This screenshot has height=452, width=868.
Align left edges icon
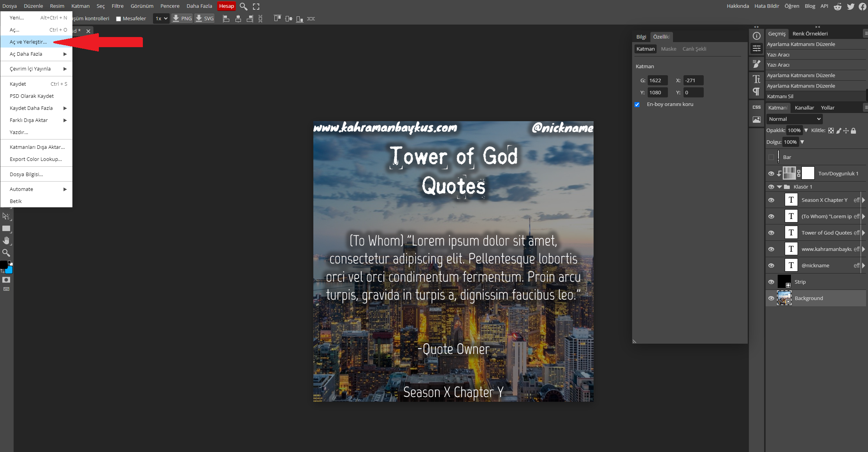click(x=226, y=19)
